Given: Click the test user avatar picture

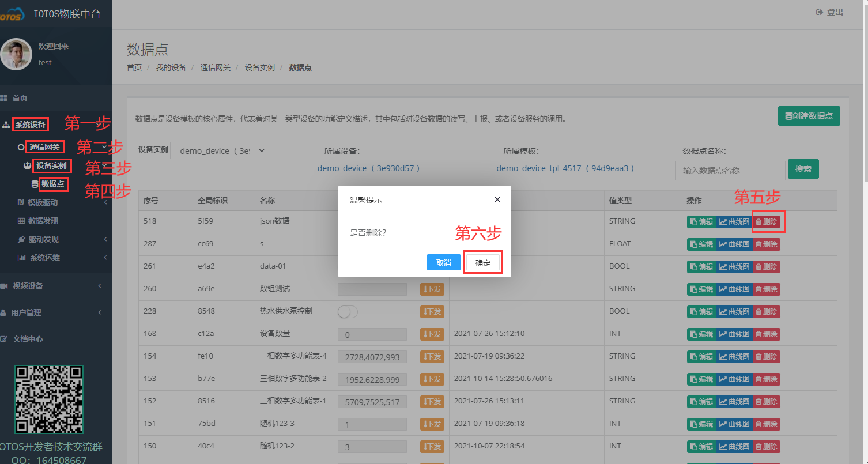Looking at the screenshot, I should pos(16,54).
